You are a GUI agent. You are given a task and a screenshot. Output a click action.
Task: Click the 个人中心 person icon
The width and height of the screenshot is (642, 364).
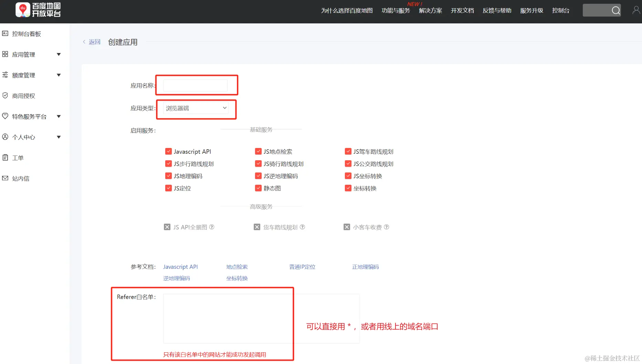pyautogui.click(x=5, y=137)
